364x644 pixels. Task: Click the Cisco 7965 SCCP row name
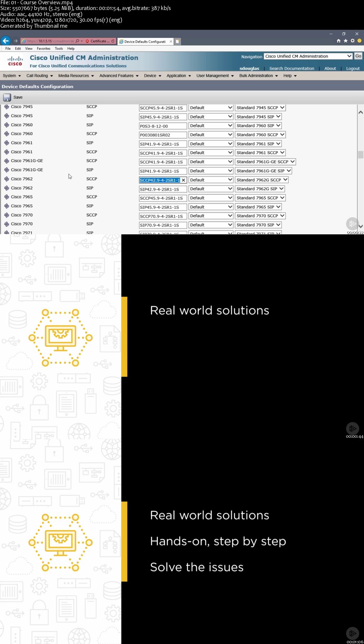(22, 197)
